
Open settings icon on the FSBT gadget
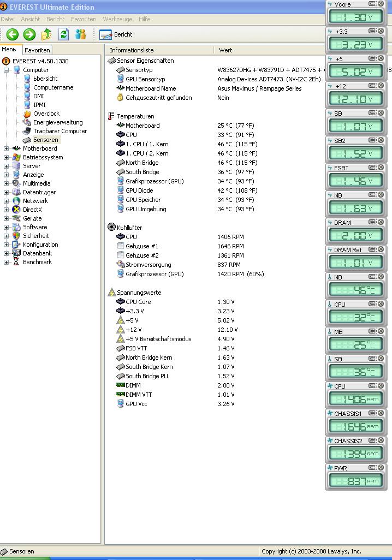point(372,167)
